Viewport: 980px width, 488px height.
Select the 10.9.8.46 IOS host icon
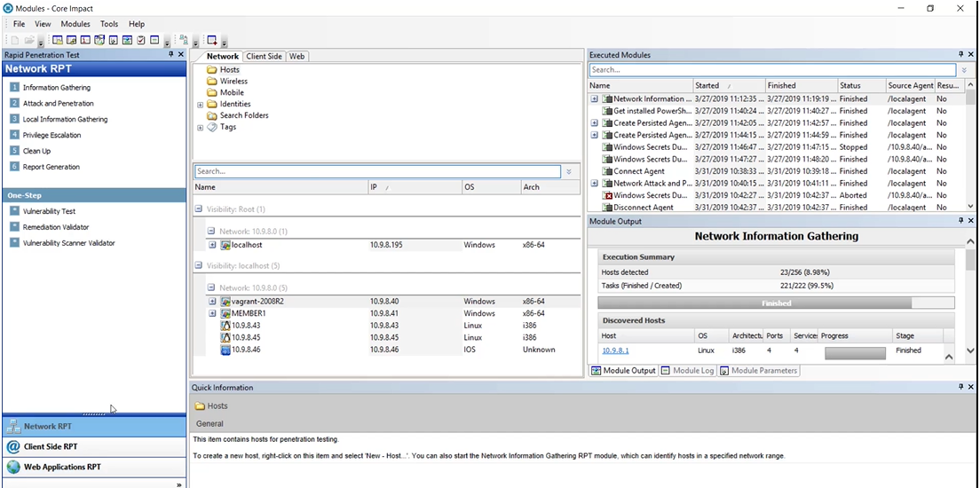coord(225,350)
